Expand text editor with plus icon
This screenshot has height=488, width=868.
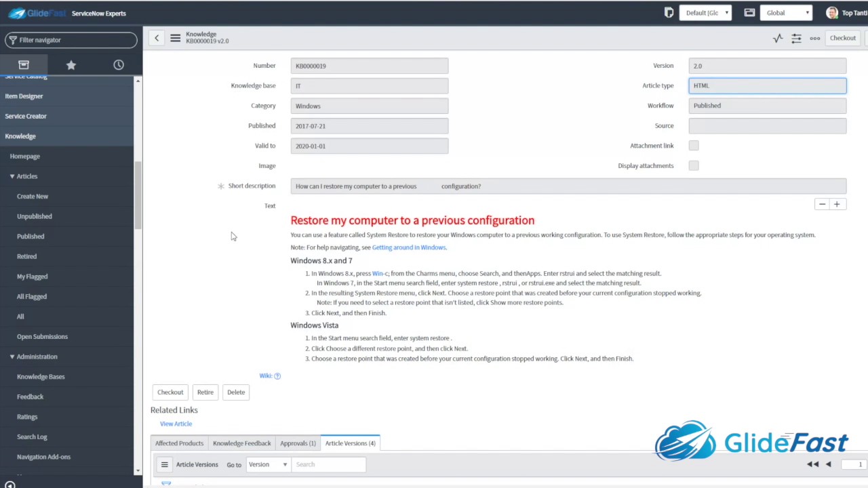(x=837, y=204)
